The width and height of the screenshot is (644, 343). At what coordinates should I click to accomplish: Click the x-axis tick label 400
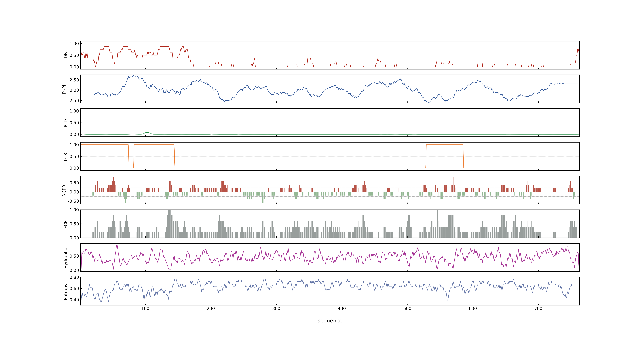tap(342, 309)
